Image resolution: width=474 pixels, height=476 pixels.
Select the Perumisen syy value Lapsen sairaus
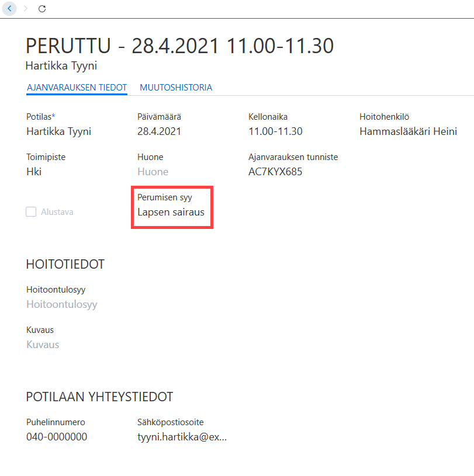(x=171, y=212)
